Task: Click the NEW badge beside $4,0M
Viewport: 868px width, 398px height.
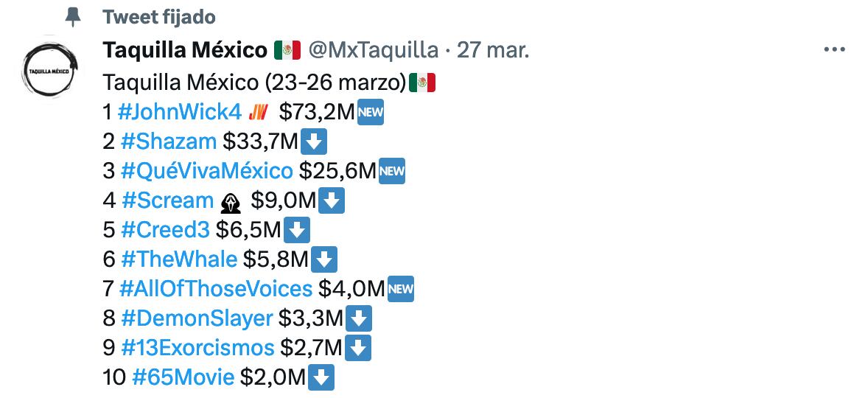Action: pyautogui.click(x=401, y=289)
